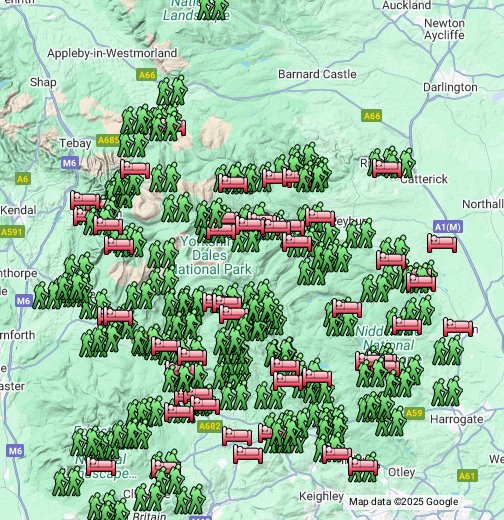Click the Yorkshire Dales National Park label
Screen dimensions: 504x520
tap(213, 255)
